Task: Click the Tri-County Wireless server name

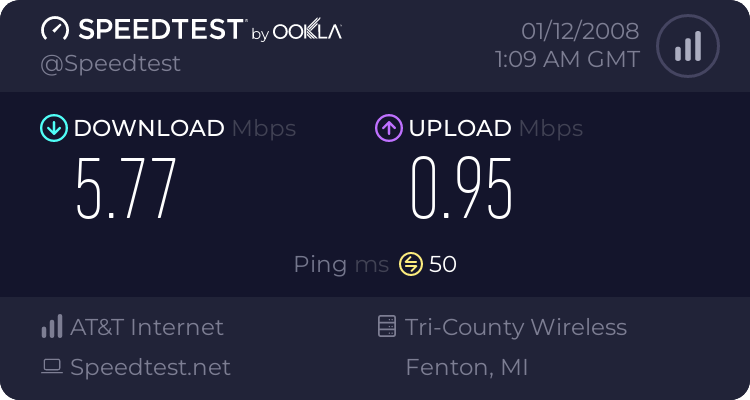Action: (x=516, y=328)
